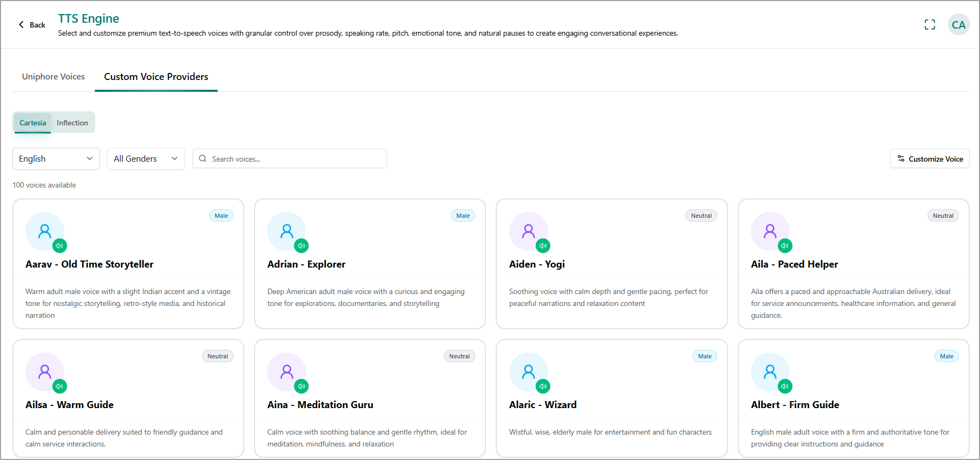Click the Albert - Firm Guide title
This screenshot has height=460, width=980.
(795, 405)
